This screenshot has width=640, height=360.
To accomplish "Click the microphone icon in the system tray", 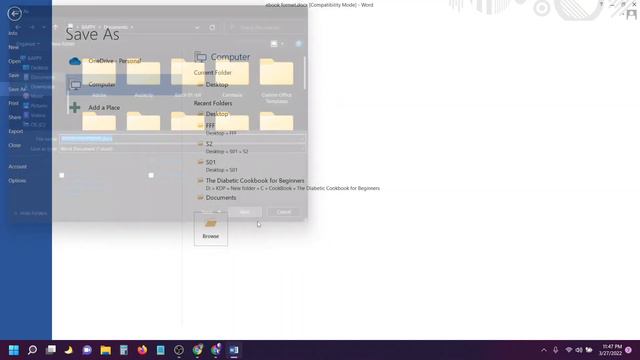I will tap(556, 350).
